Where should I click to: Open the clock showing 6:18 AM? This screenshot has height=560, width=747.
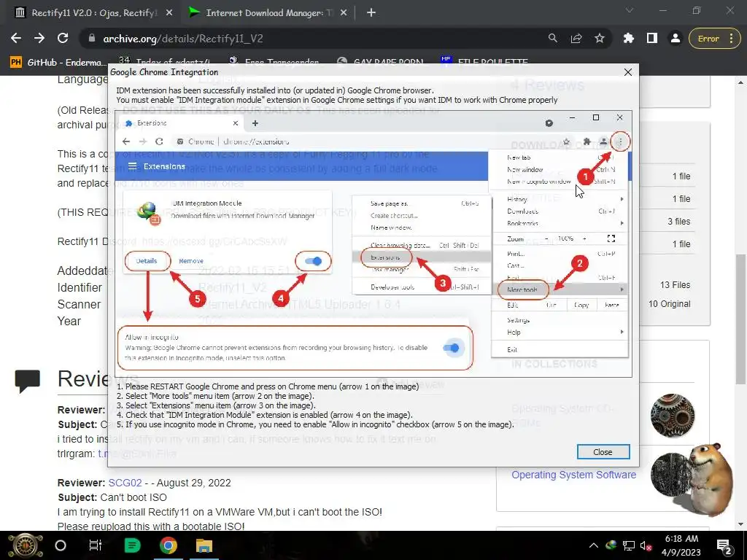tap(682, 545)
